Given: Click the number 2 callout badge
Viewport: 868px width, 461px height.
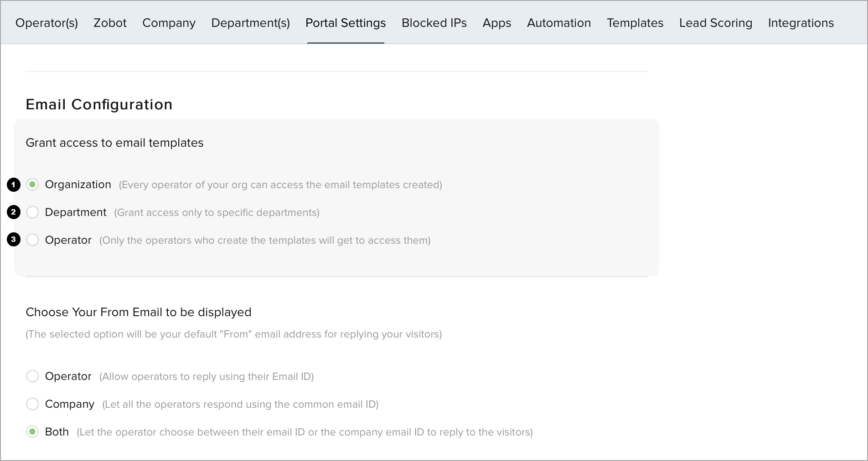Looking at the screenshot, I should pyautogui.click(x=14, y=212).
